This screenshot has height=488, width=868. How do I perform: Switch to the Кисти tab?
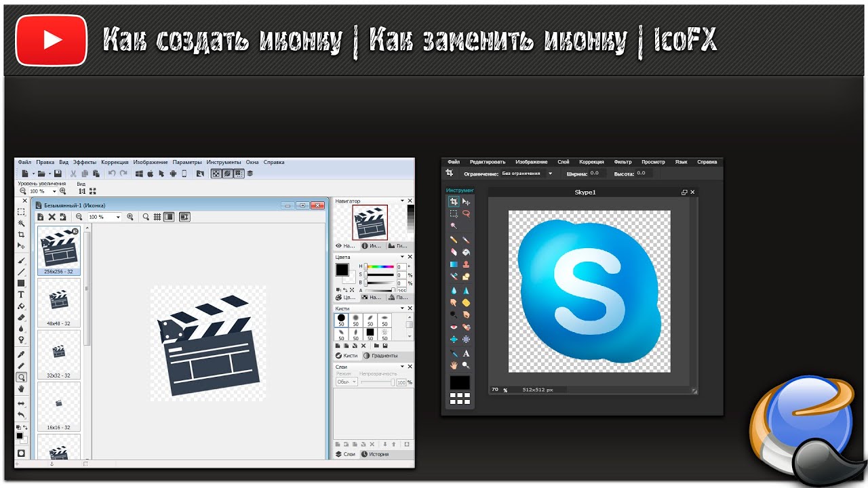click(347, 355)
